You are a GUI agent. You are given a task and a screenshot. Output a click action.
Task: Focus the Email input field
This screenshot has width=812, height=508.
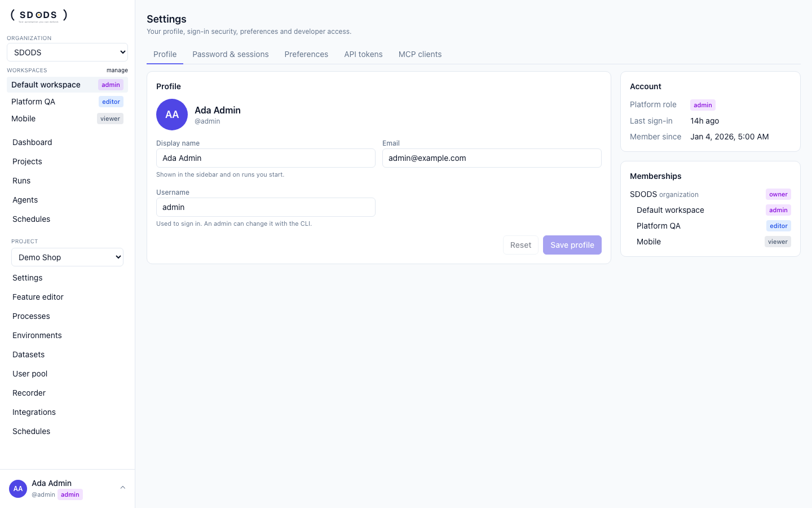tap(492, 158)
